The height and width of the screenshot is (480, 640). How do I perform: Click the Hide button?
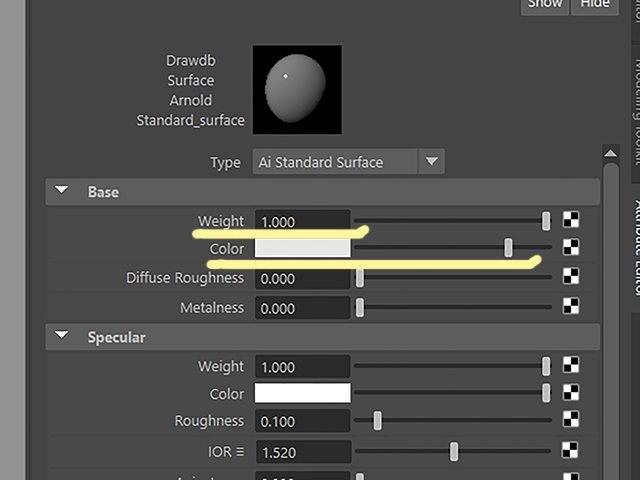[x=595, y=5]
